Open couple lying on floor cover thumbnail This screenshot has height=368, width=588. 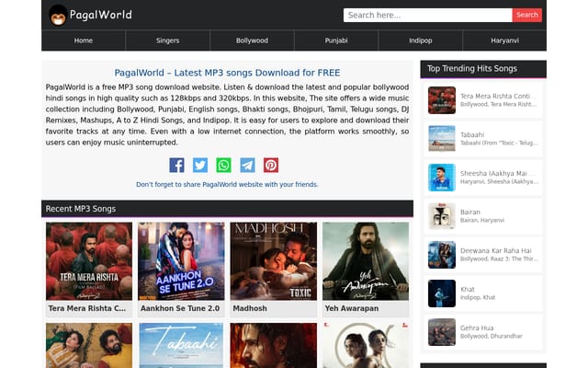tap(89, 346)
